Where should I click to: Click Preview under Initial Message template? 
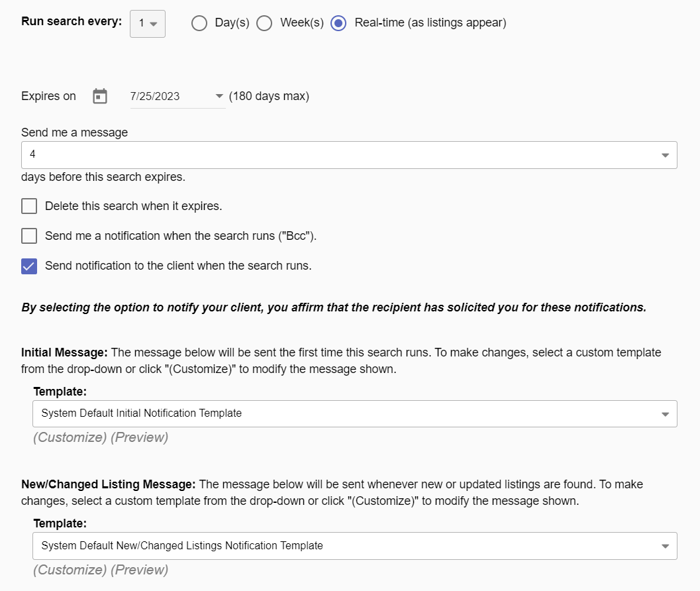pyautogui.click(x=139, y=437)
